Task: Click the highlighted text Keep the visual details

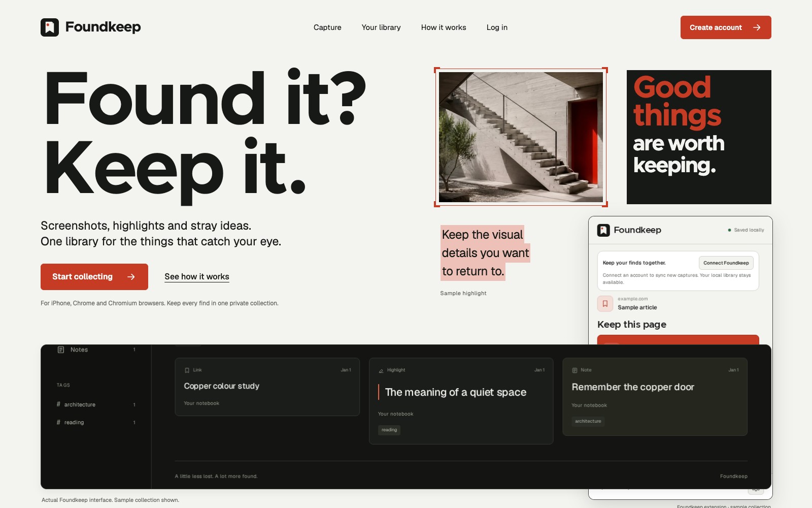Action: (485, 253)
